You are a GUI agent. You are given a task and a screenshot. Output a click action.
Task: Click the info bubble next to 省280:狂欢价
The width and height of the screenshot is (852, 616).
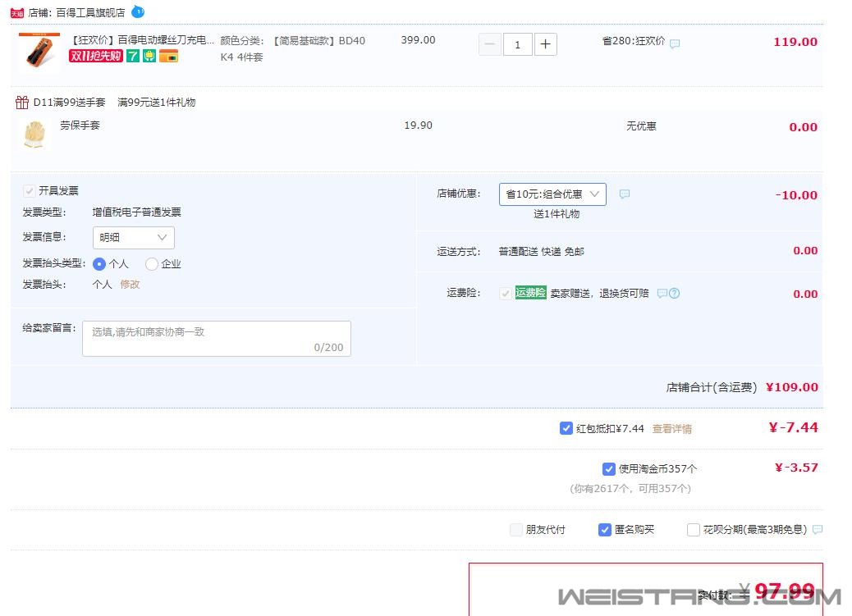tap(675, 43)
